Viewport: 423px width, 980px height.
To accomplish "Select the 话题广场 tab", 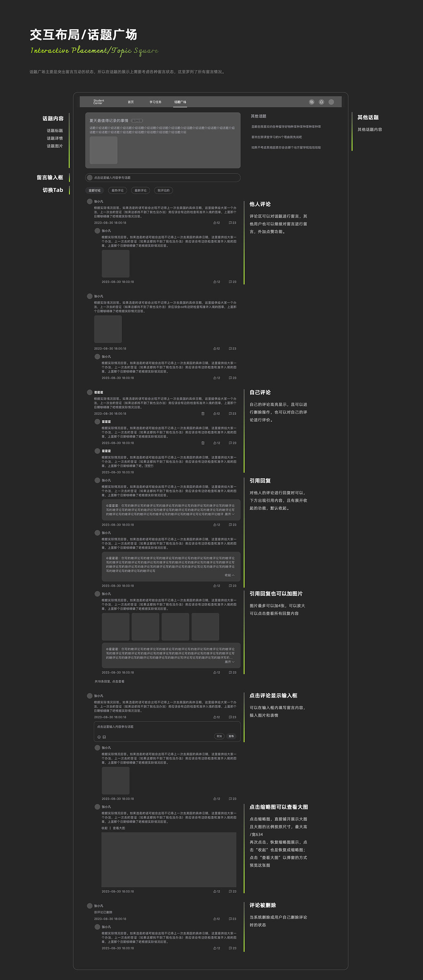I will coord(180,102).
